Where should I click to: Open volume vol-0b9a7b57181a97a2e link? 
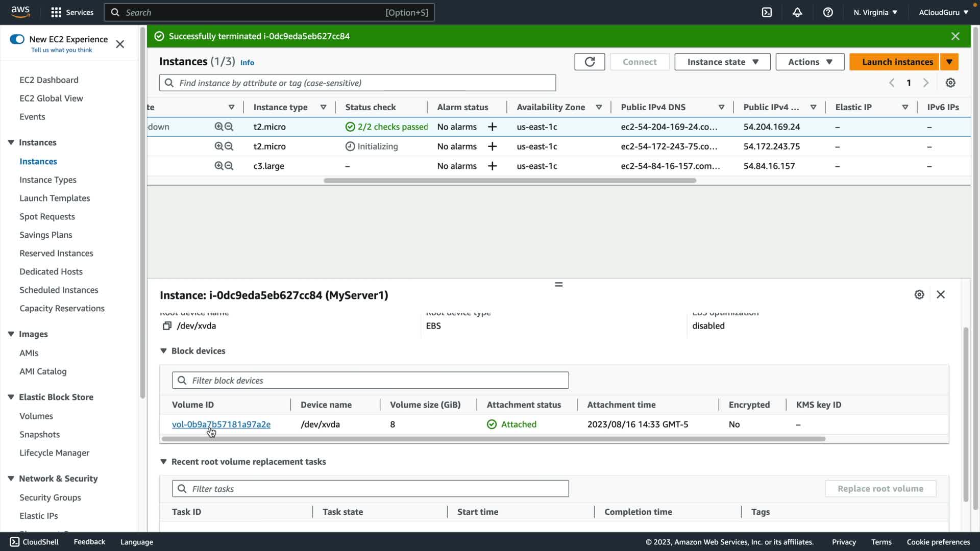pyautogui.click(x=221, y=424)
